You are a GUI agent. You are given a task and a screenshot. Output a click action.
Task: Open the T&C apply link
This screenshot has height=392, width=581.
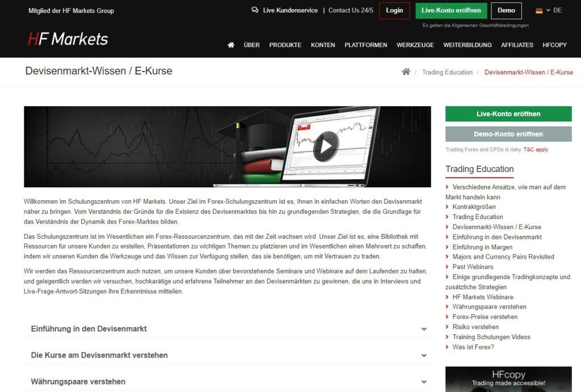[536, 150]
